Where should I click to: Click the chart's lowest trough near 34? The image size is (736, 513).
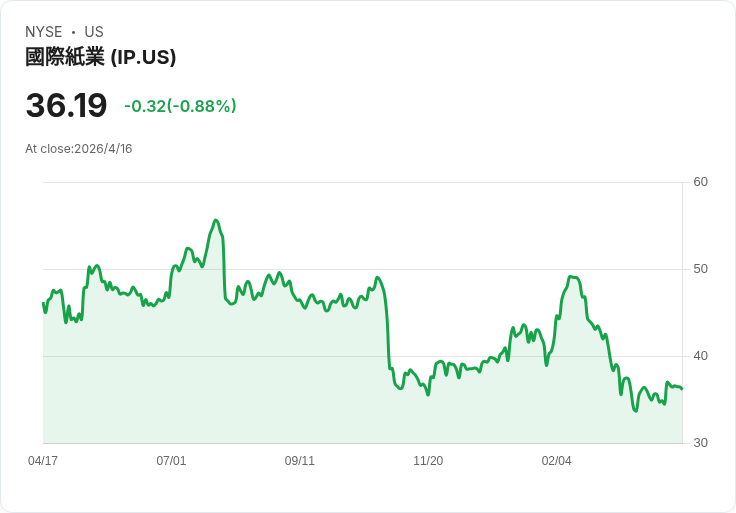[635, 411]
